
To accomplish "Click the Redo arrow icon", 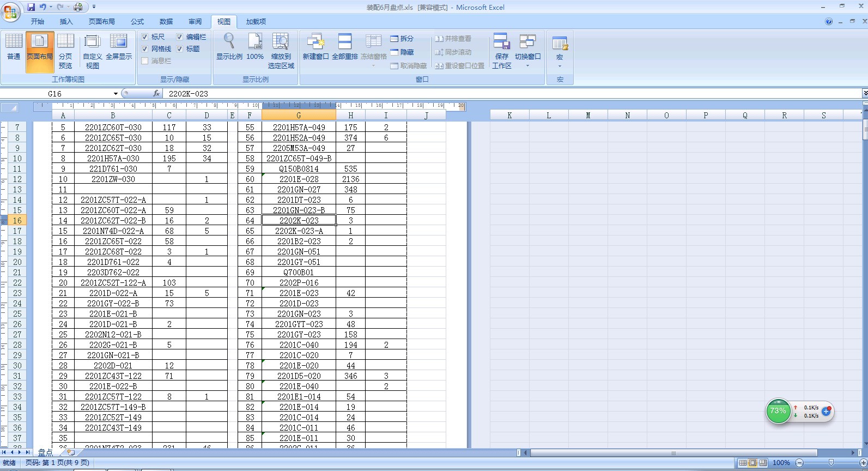I will 60,7.
